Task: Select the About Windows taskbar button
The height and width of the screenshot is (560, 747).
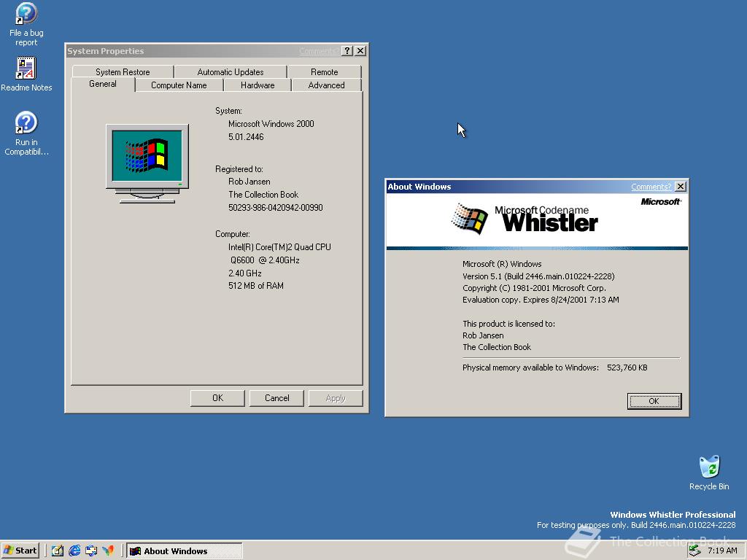Action: click(185, 551)
